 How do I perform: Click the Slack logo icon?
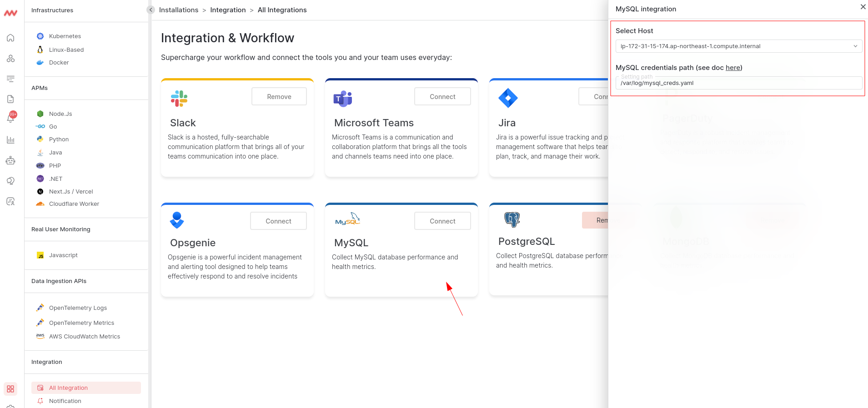179,99
